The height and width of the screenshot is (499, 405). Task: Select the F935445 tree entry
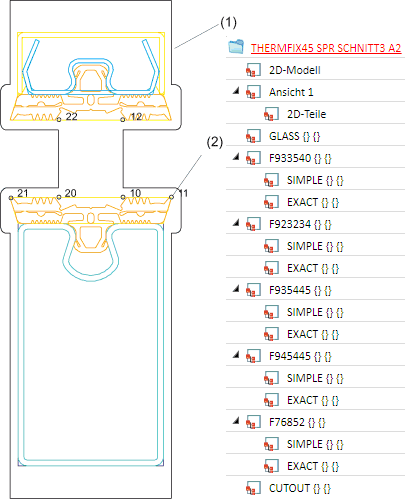coord(300,290)
